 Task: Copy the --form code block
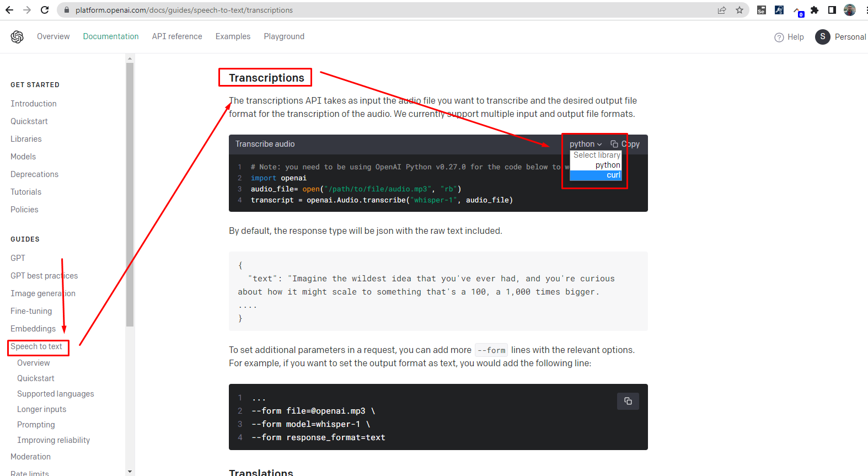pyautogui.click(x=628, y=401)
